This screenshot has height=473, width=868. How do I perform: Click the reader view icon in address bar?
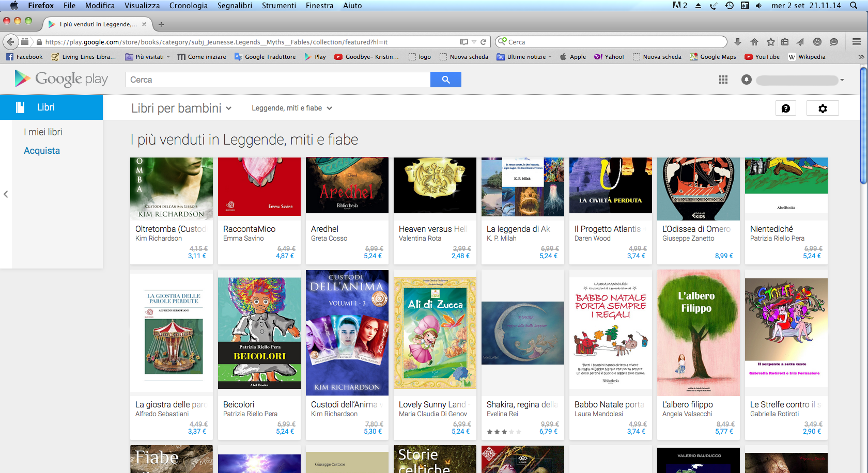pos(464,42)
